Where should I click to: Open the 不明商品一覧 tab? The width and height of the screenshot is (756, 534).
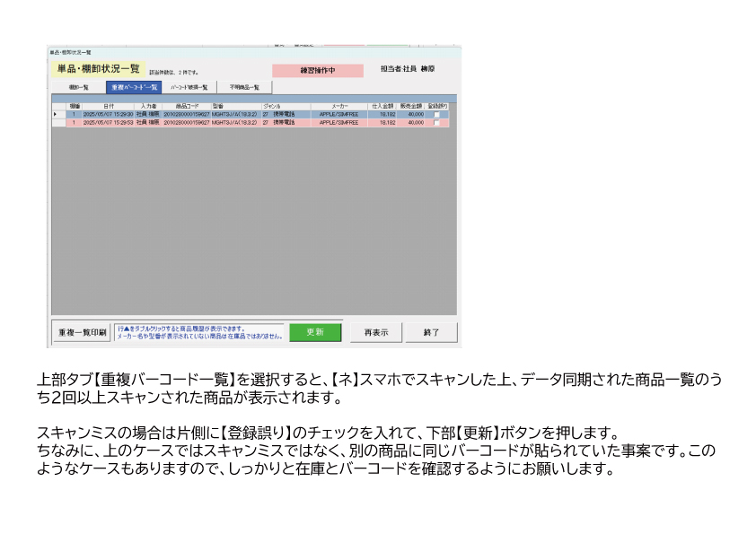click(x=244, y=87)
